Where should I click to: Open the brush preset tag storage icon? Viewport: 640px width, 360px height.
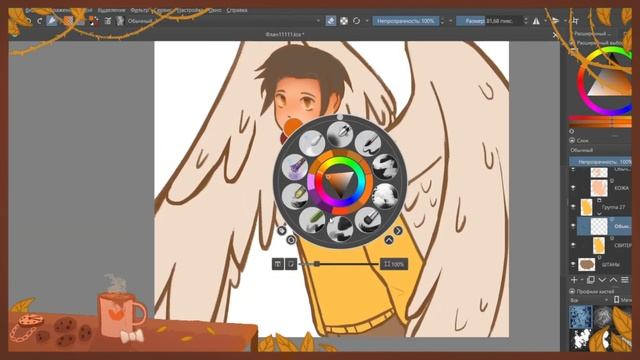pyautogui.click(x=616, y=300)
